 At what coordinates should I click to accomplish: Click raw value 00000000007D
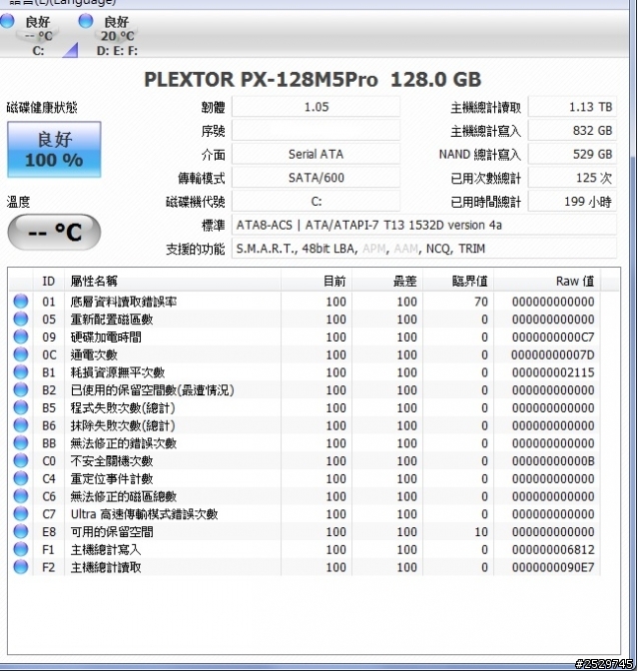point(553,354)
